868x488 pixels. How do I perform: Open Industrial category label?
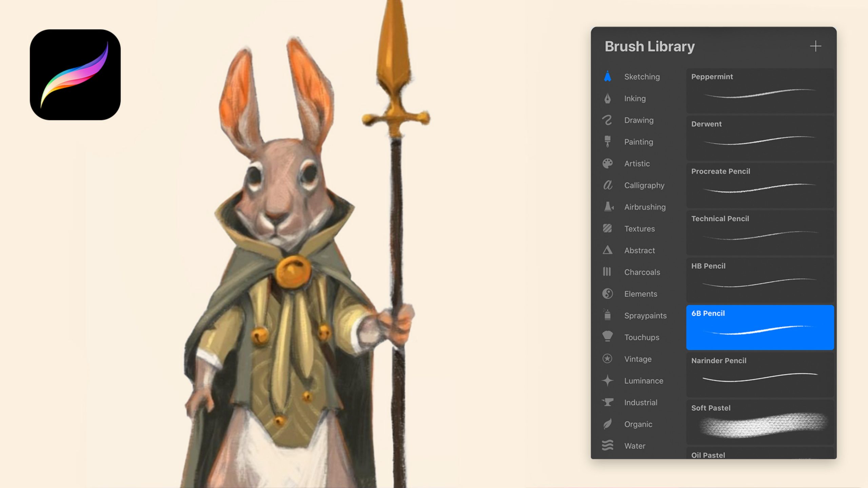pyautogui.click(x=641, y=402)
